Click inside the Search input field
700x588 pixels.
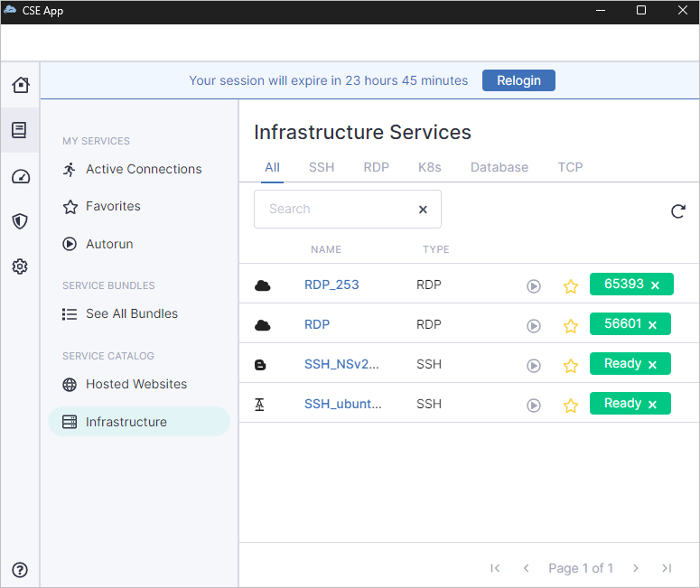(334, 209)
